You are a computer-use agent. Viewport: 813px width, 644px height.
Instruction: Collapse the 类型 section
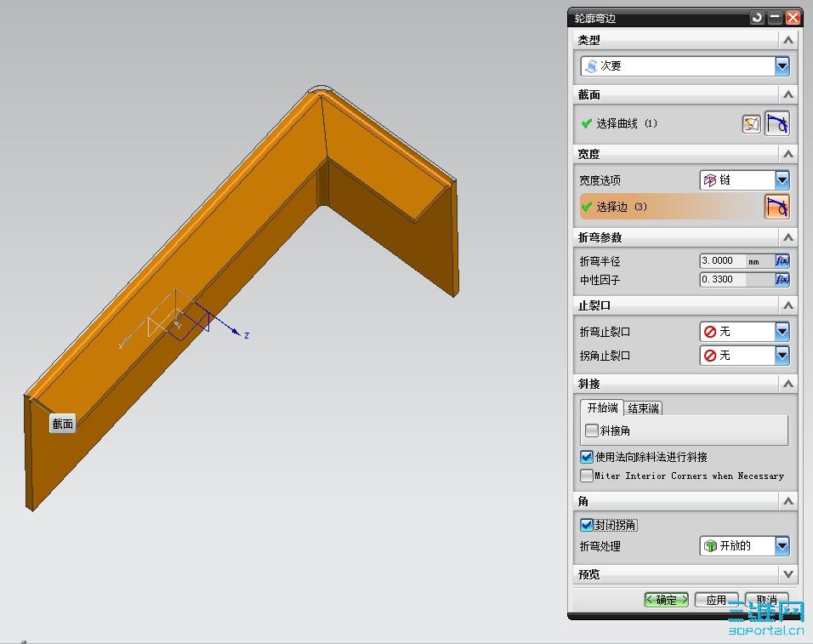point(788,40)
